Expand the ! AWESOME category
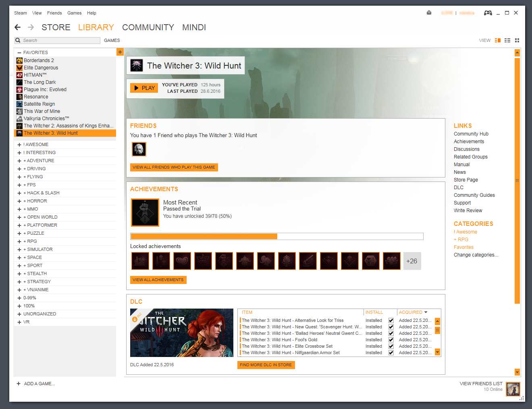The image size is (532, 409). click(x=19, y=144)
